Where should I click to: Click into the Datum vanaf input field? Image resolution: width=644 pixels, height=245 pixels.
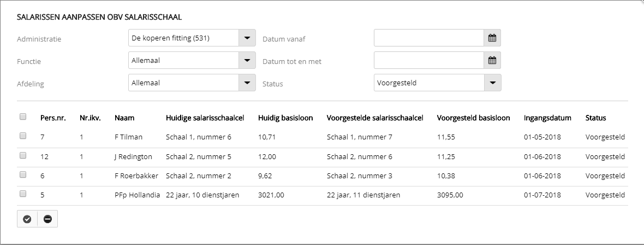[428, 38]
